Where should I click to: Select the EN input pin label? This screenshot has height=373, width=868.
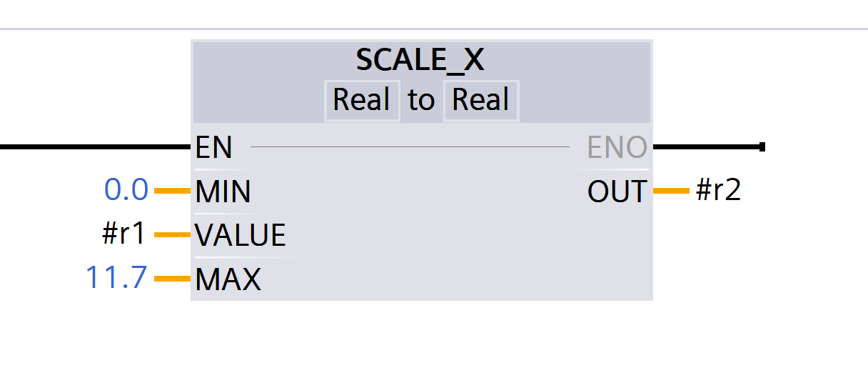pyautogui.click(x=214, y=148)
